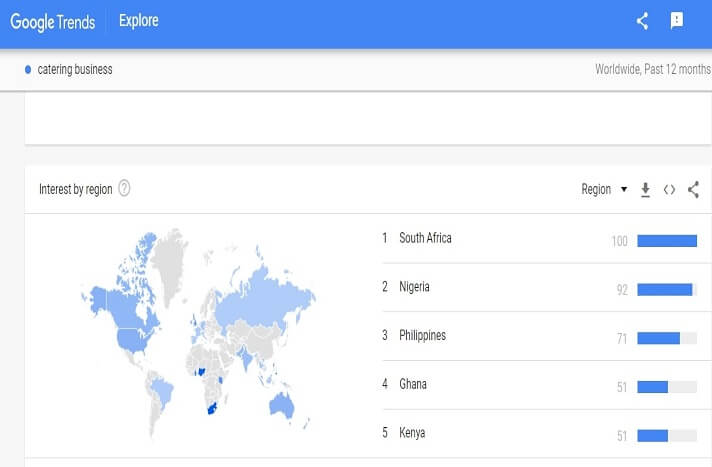Open the Philippines region entry

click(x=422, y=335)
